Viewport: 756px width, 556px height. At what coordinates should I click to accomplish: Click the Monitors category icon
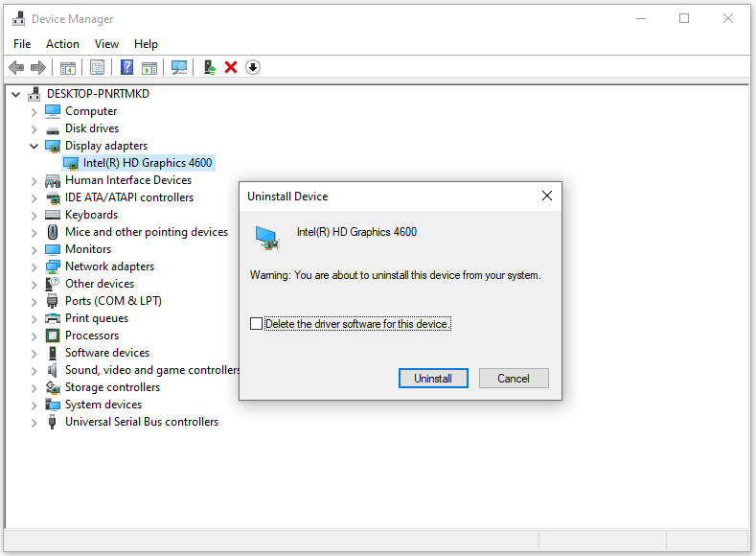(x=53, y=249)
